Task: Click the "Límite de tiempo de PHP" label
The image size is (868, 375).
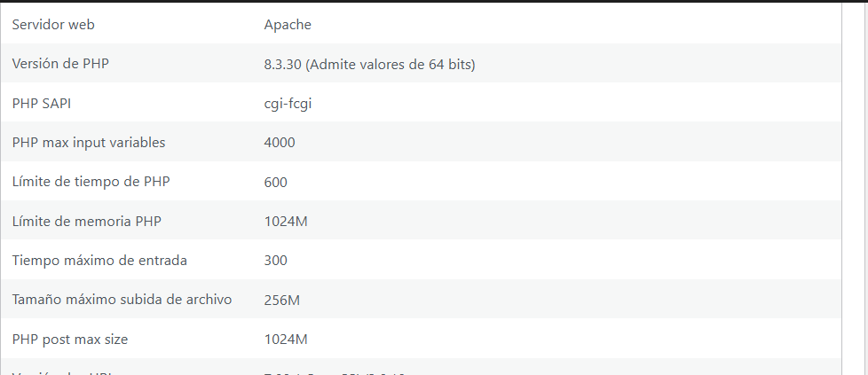Action: click(x=91, y=182)
